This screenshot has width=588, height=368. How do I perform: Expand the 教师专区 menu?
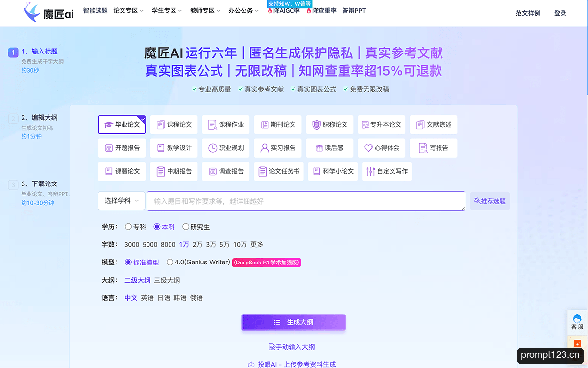(205, 11)
